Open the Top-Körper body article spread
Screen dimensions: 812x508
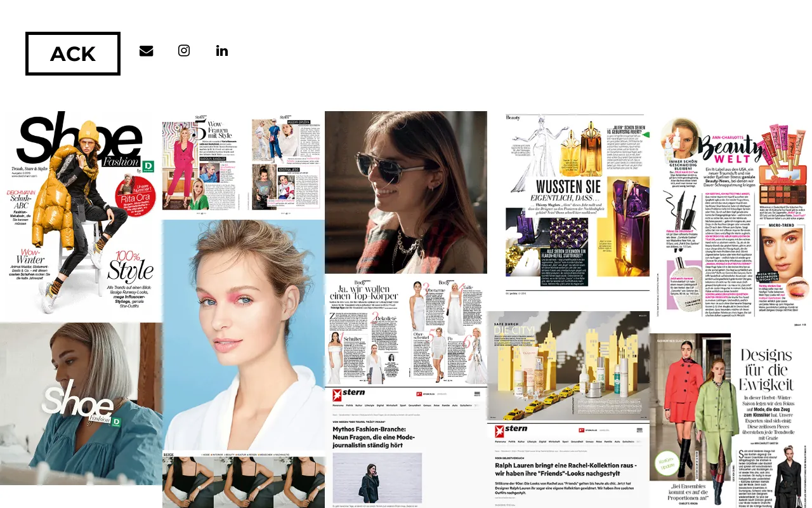coord(406,330)
